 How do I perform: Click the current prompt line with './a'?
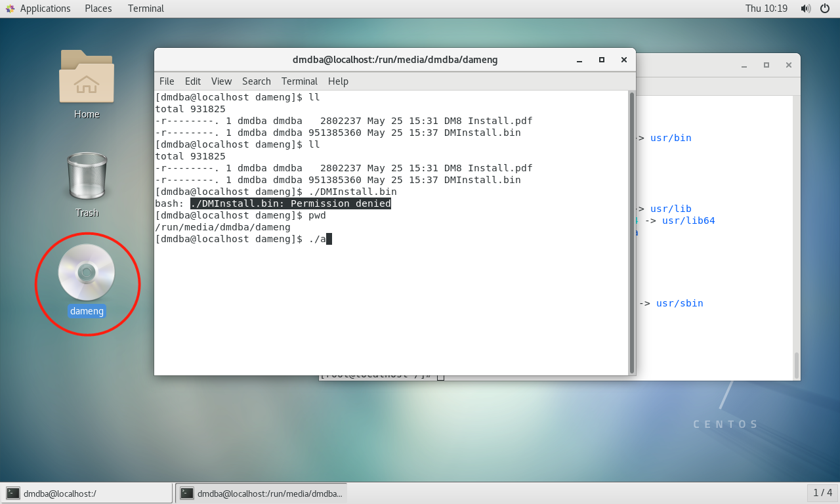tap(243, 239)
